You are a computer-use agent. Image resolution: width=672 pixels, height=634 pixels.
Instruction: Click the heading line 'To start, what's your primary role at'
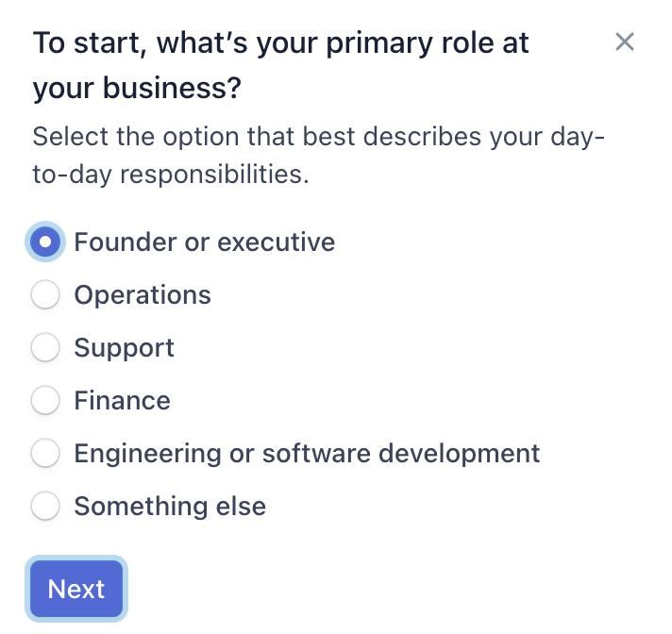pyautogui.click(x=280, y=43)
